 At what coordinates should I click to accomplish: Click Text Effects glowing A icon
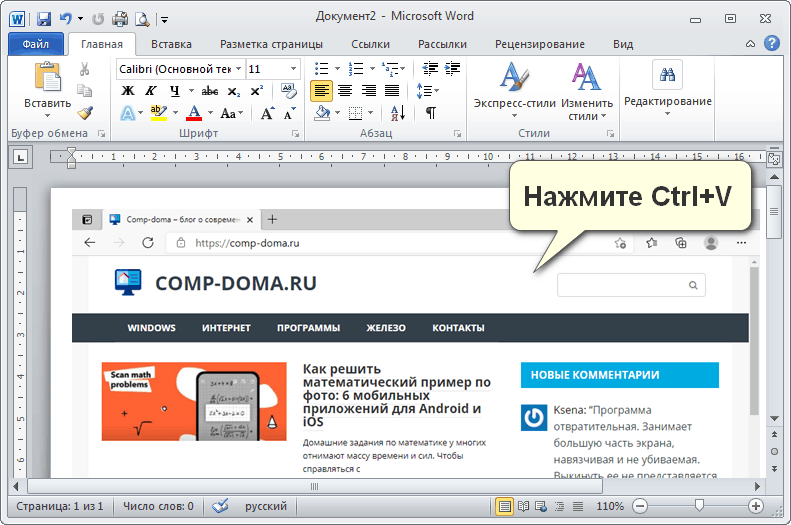point(128,113)
